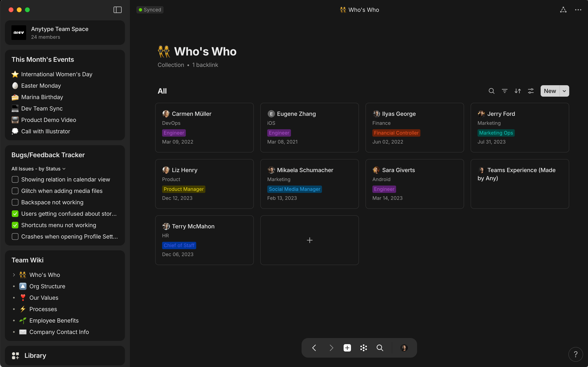Viewport: 588px width, 367px height.
Task: Open the 1 backlink link
Action: [205, 65]
